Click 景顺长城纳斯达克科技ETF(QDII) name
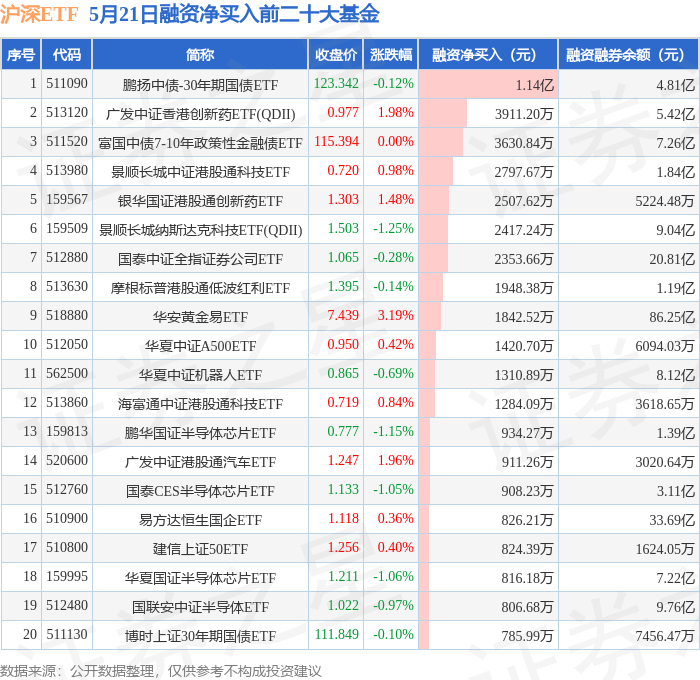The width and height of the screenshot is (700, 680). [x=200, y=230]
